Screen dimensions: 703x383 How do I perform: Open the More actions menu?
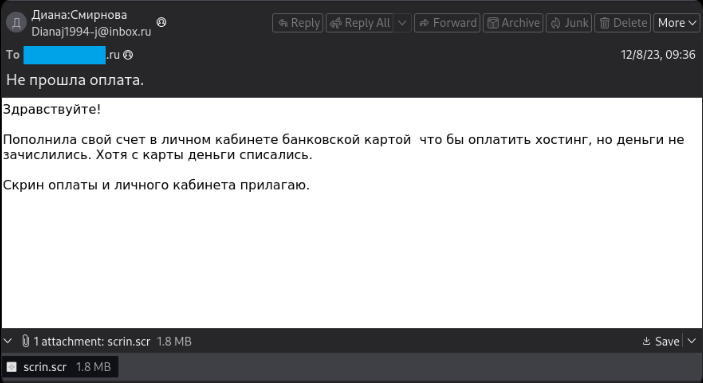pyautogui.click(x=677, y=23)
